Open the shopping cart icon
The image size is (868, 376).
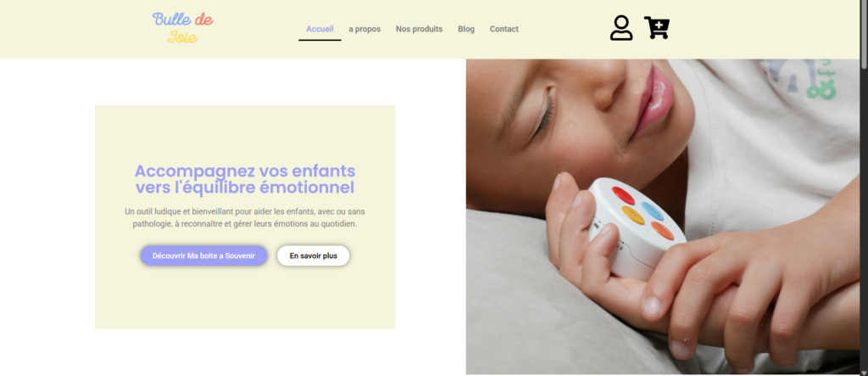(x=657, y=28)
